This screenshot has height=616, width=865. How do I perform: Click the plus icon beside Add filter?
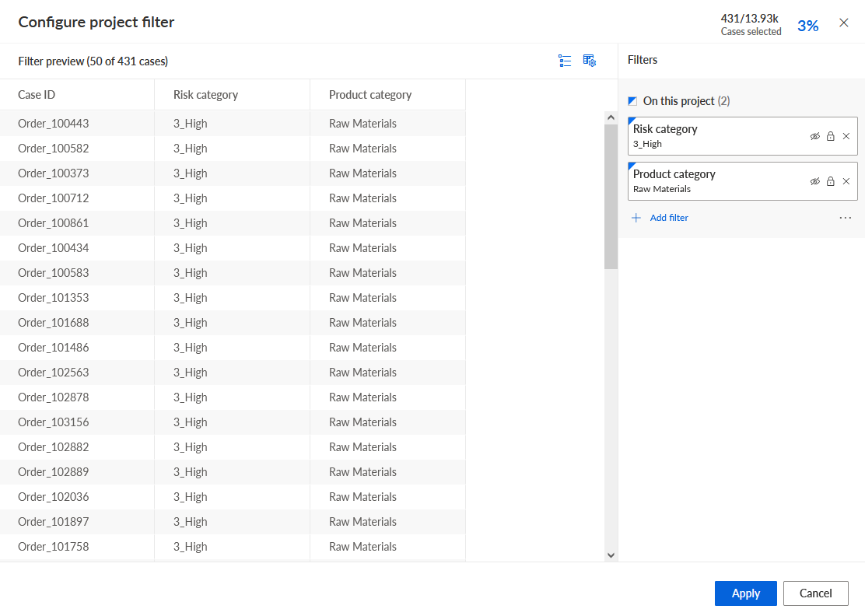(636, 218)
